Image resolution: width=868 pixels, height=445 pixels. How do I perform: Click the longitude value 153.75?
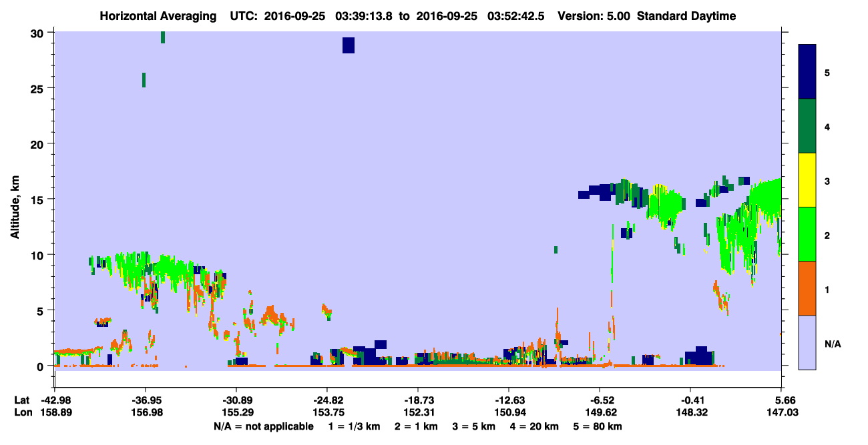(x=327, y=413)
